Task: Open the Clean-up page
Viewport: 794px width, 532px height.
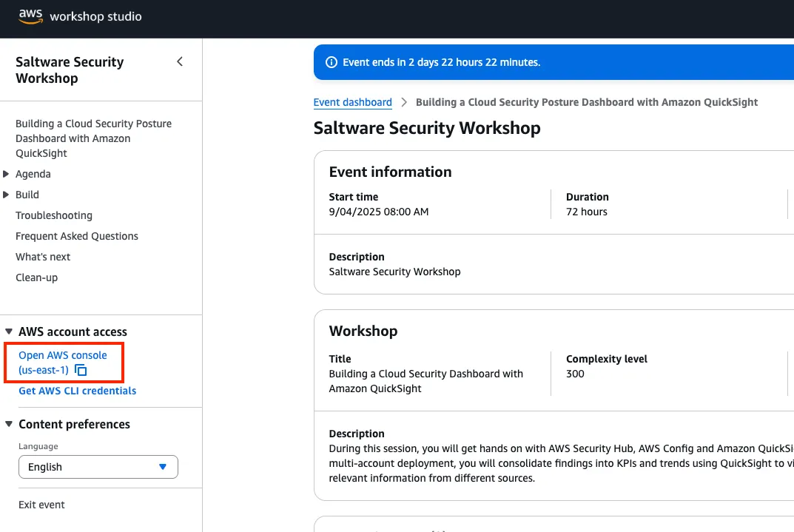Action: click(x=36, y=277)
